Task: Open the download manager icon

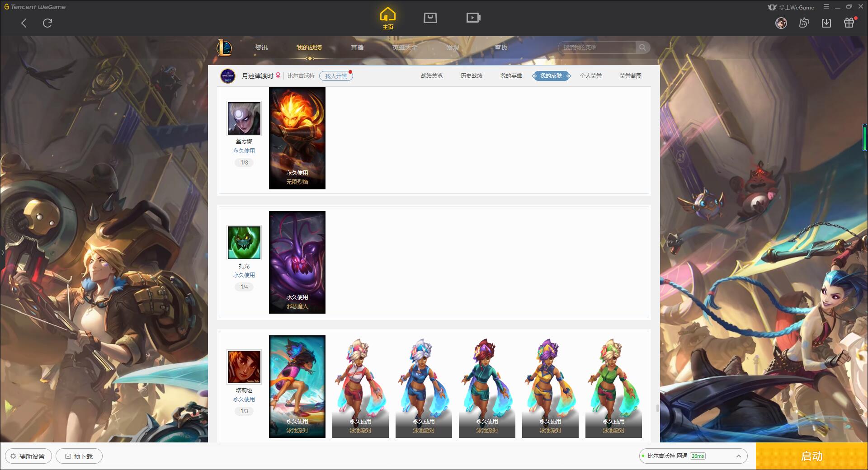Action: (x=826, y=23)
